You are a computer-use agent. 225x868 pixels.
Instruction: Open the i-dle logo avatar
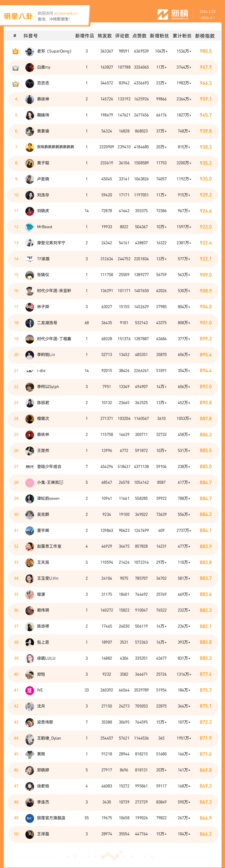[30, 371]
